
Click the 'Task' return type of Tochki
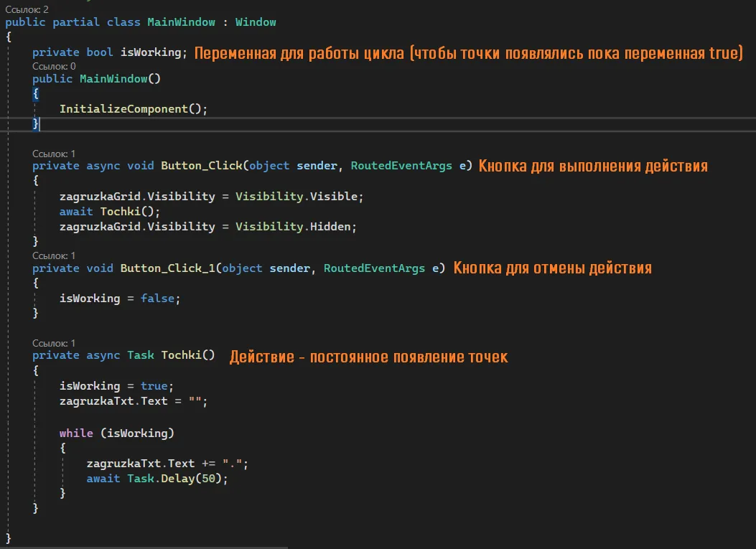[141, 355]
